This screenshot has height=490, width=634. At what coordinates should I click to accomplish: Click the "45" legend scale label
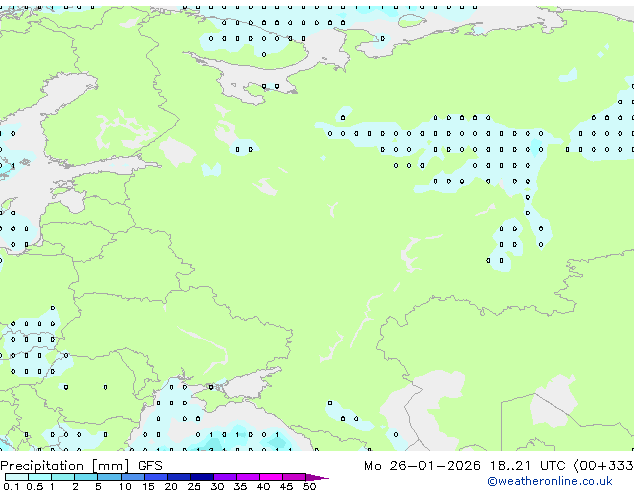(x=286, y=486)
